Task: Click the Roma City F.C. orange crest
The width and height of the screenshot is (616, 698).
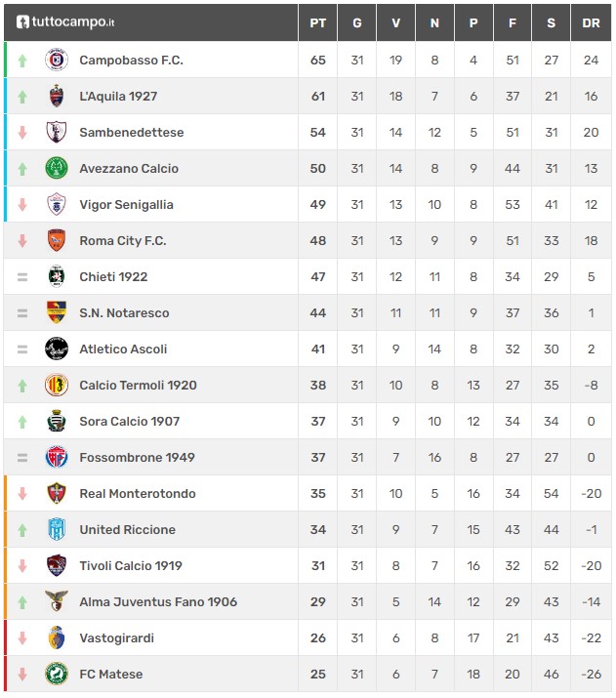Action: click(x=57, y=240)
